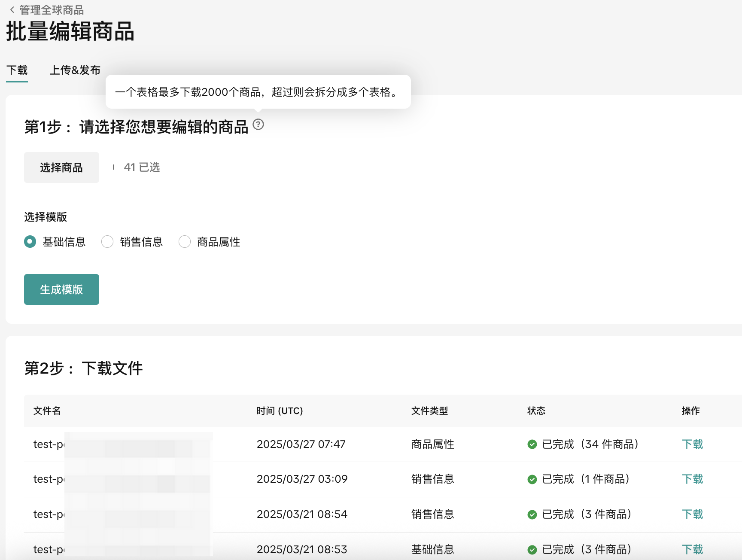Download the 2025/03/27 07:47 file
This screenshot has width=742, height=560.
693,444
